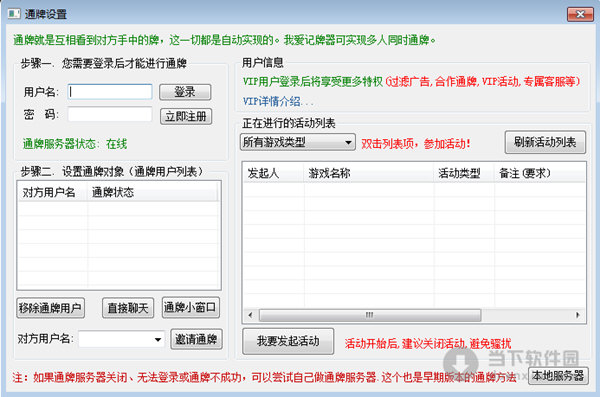This screenshot has height=397, width=600.
Task: Click the activity list left scroll arrow
Action: pyautogui.click(x=251, y=315)
